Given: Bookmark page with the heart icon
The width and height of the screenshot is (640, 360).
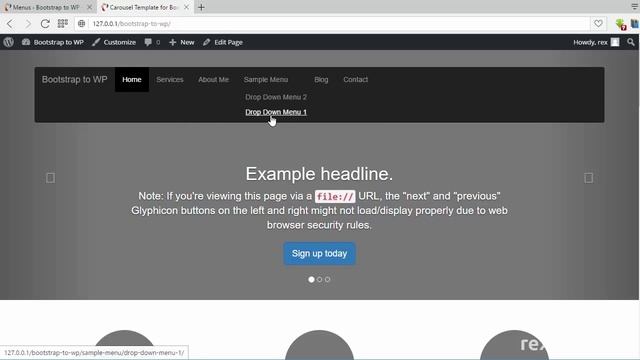Looking at the screenshot, I should pyautogui.click(x=598, y=24).
